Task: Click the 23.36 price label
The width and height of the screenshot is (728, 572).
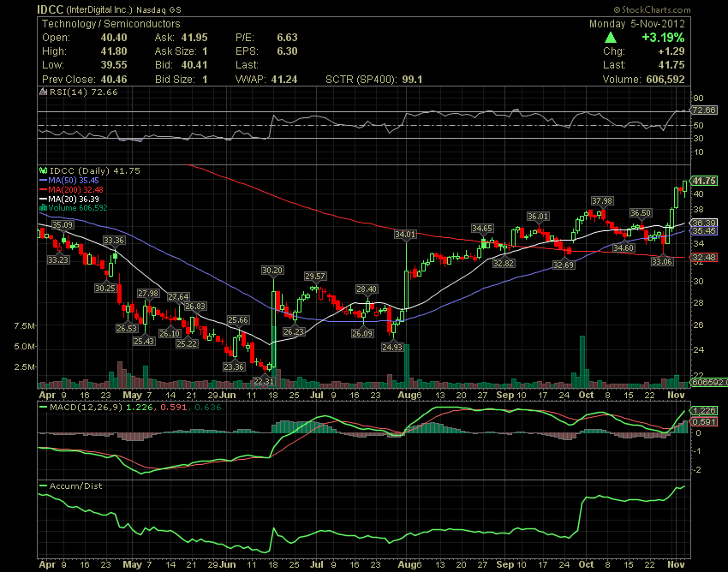Action: coord(234,366)
